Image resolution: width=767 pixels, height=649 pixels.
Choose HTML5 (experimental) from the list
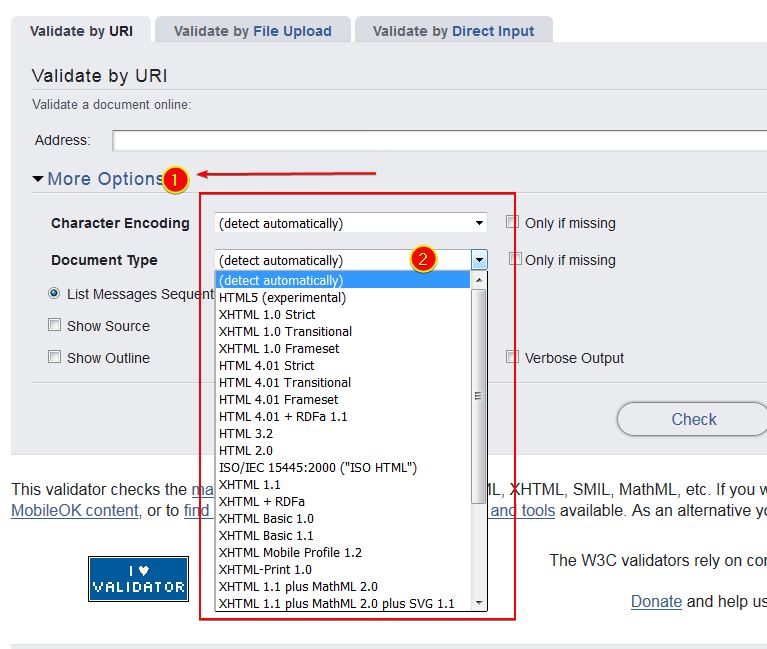coord(282,297)
